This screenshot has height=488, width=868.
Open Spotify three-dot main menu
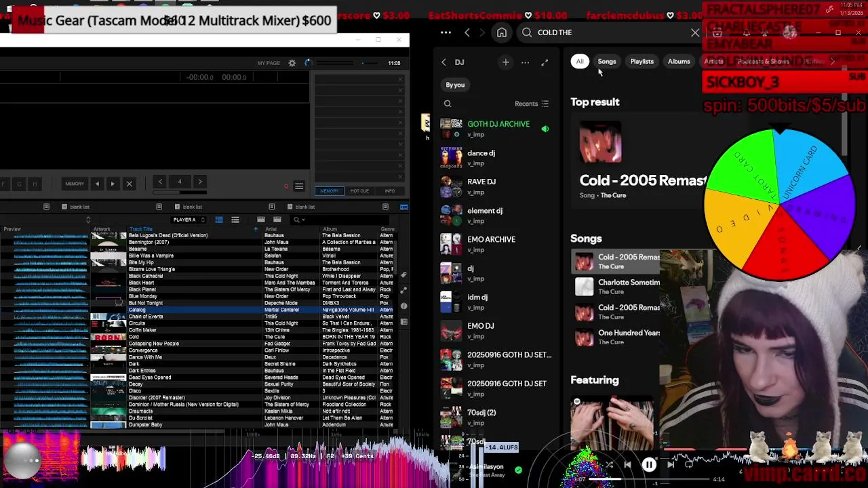(x=446, y=33)
